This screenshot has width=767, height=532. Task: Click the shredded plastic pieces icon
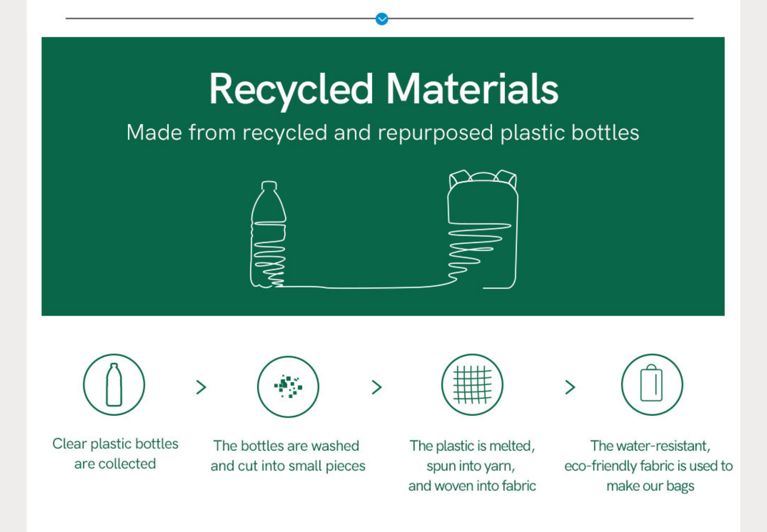point(288,386)
